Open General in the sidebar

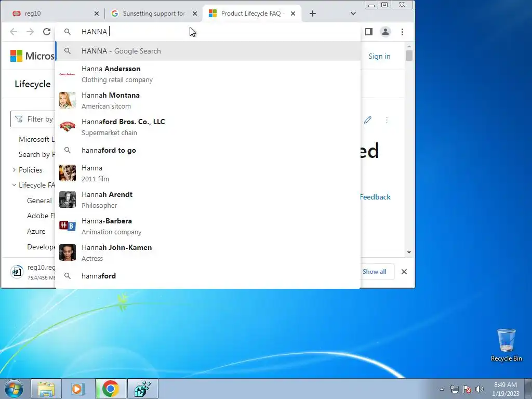point(39,201)
